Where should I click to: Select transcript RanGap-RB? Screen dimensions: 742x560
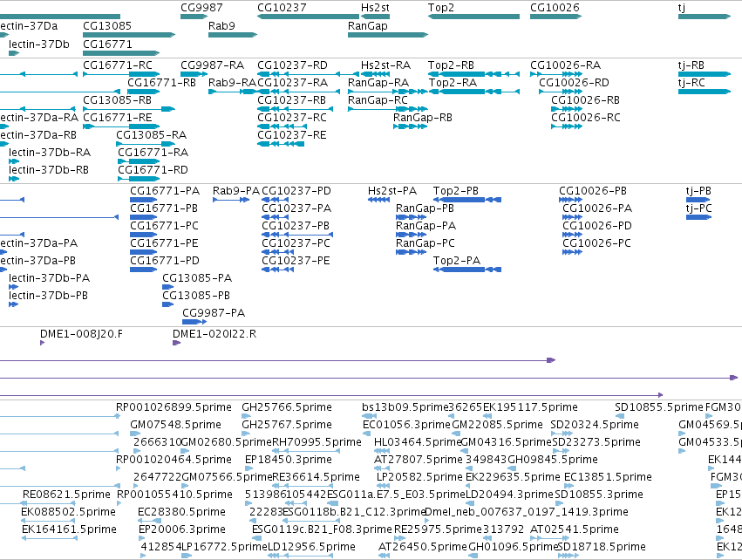pos(423,118)
